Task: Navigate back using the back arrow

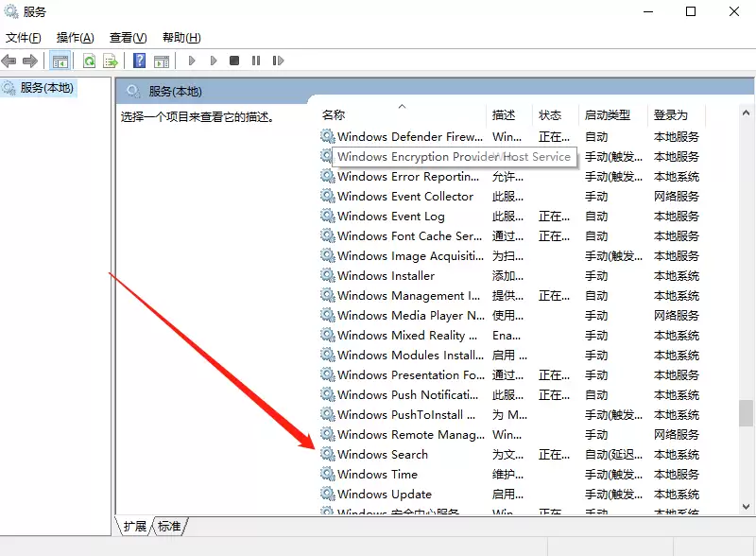Action: (9, 60)
